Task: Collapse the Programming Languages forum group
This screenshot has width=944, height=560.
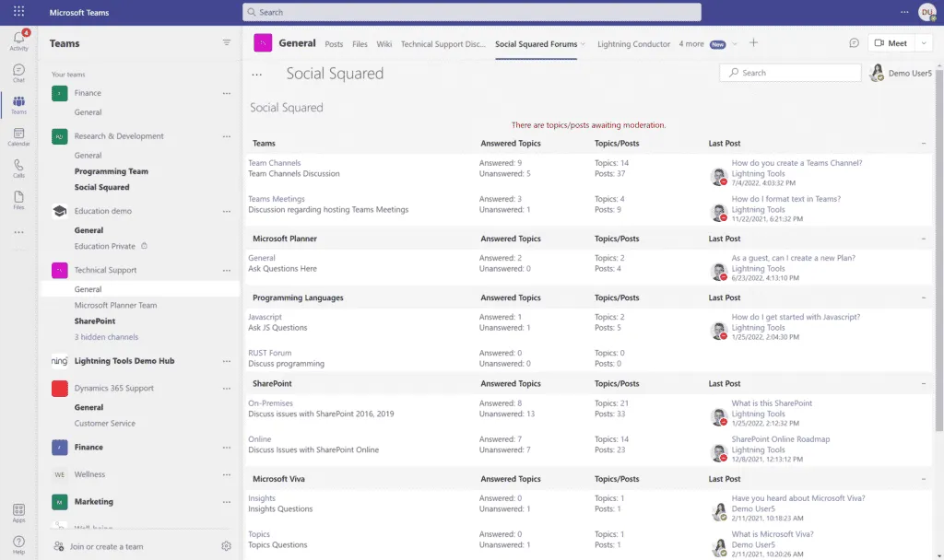Action: click(924, 297)
